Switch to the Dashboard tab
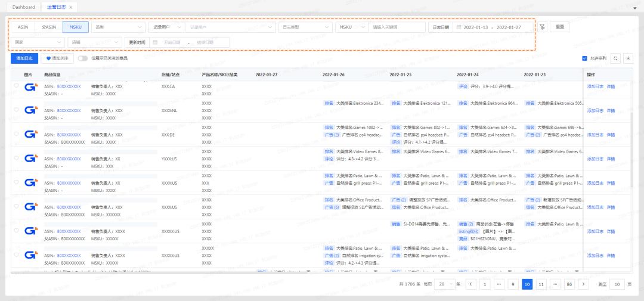Screen dimensions: 644x301 point(24,7)
